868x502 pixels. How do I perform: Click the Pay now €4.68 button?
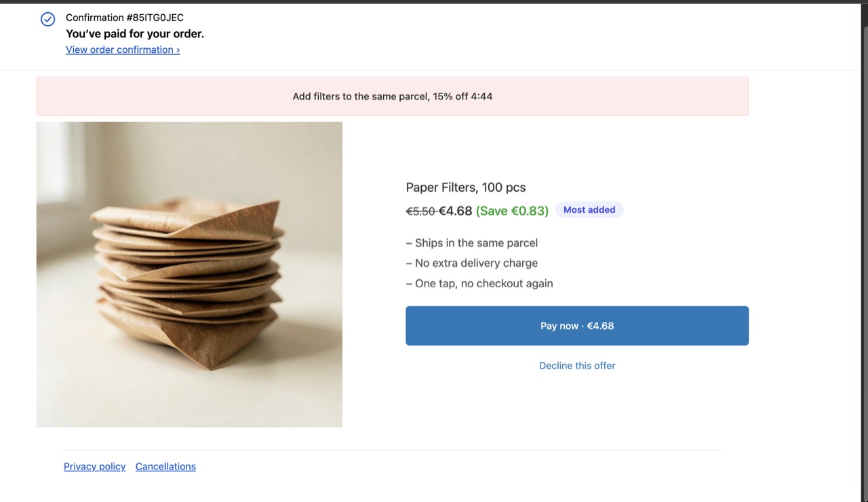pyautogui.click(x=577, y=326)
